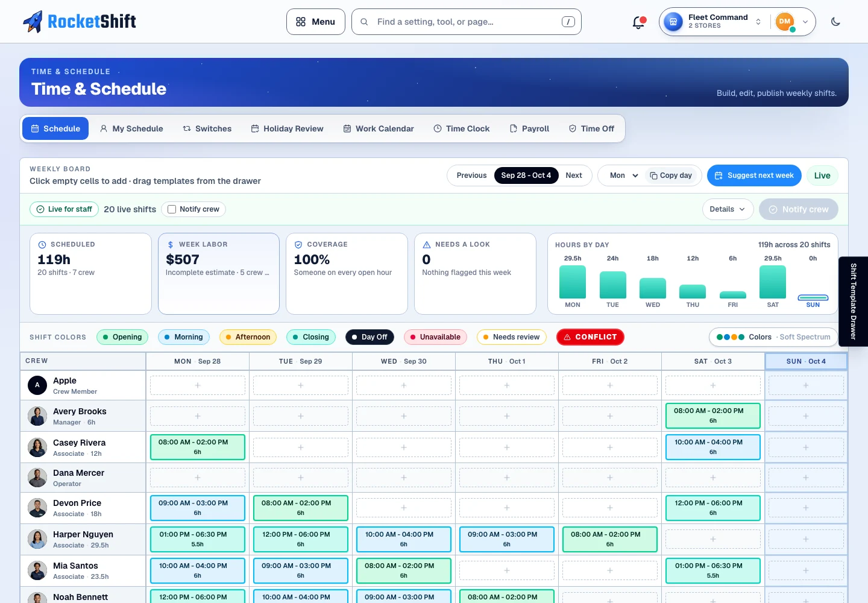Click Copy day button
The image size is (868, 603).
pyautogui.click(x=671, y=175)
